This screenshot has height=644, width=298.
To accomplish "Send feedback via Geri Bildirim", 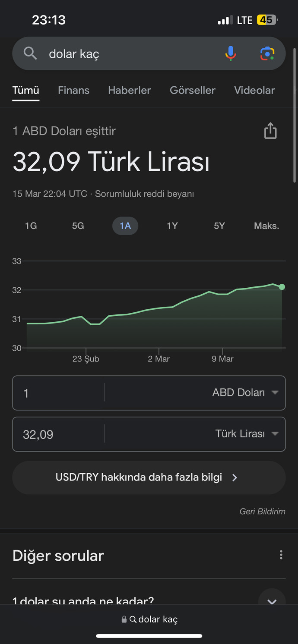I will click(x=263, y=512).
